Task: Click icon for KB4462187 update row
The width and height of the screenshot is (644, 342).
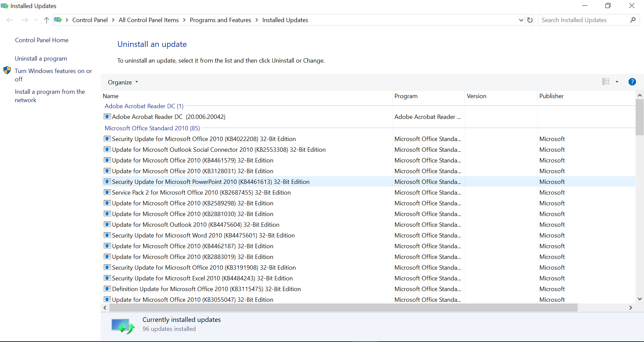Action: pyautogui.click(x=107, y=246)
